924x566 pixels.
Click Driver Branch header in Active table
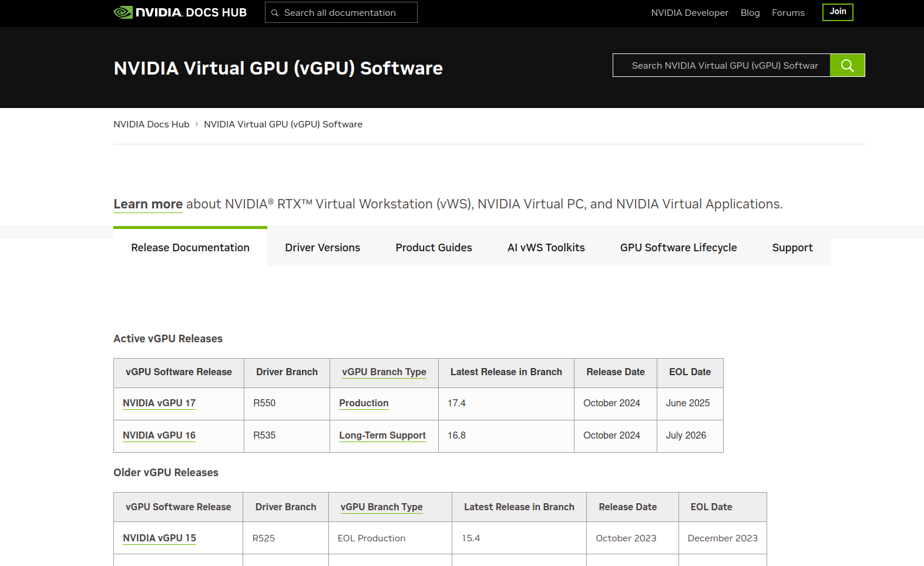[x=287, y=372]
